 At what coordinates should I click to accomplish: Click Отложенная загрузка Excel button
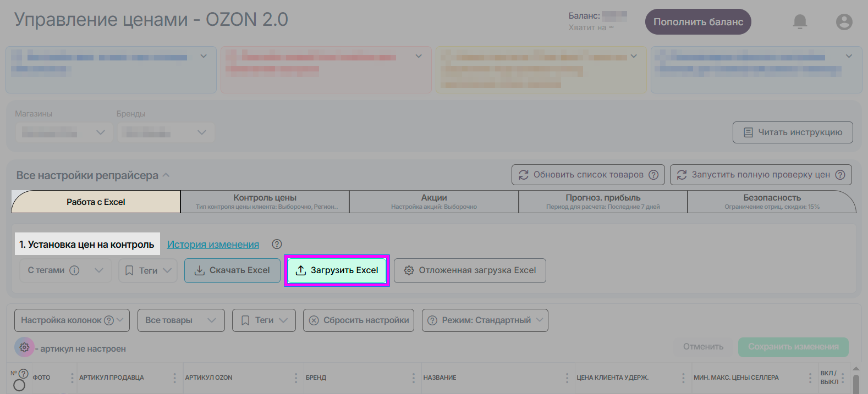[470, 270]
